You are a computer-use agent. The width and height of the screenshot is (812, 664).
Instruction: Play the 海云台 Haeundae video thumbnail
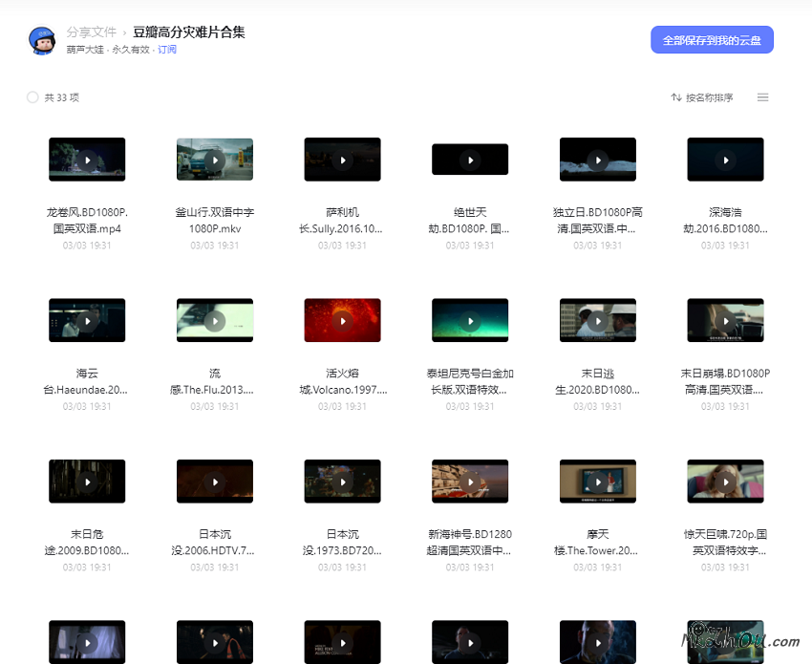pos(87,321)
